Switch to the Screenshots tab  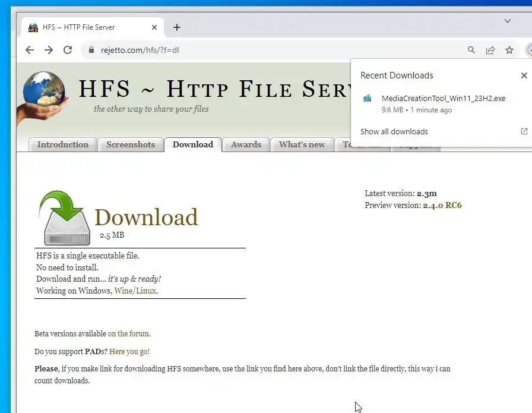(131, 144)
